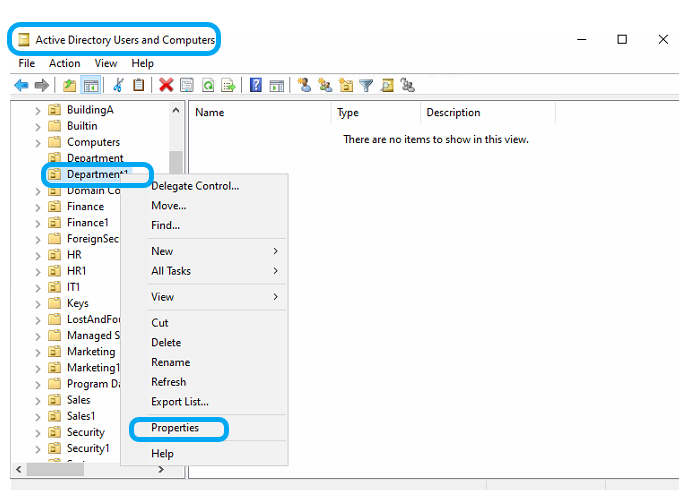Select the IT1 organizational unit
The image size is (686, 496).
(64, 287)
